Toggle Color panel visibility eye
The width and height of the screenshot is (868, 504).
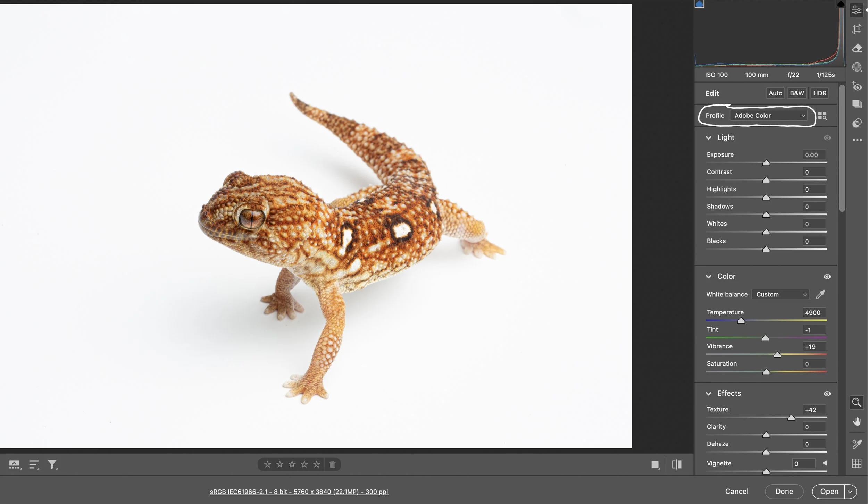tap(827, 277)
